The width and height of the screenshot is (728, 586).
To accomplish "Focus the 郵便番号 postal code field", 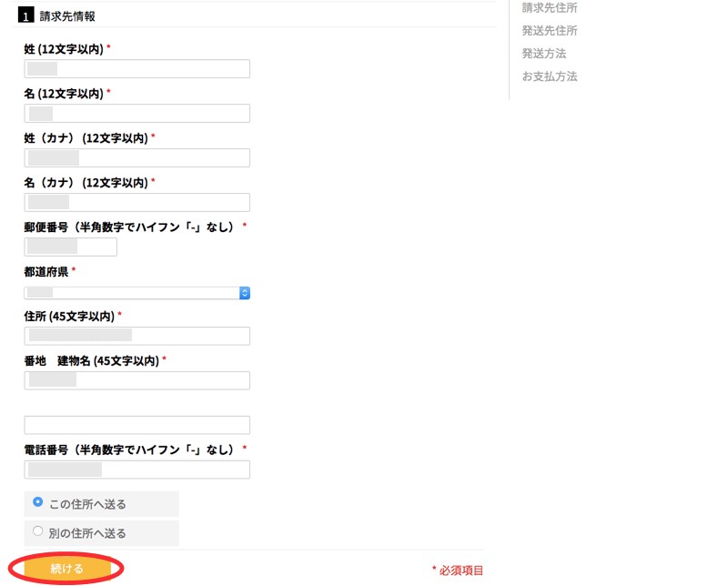I will tap(71, 248).
